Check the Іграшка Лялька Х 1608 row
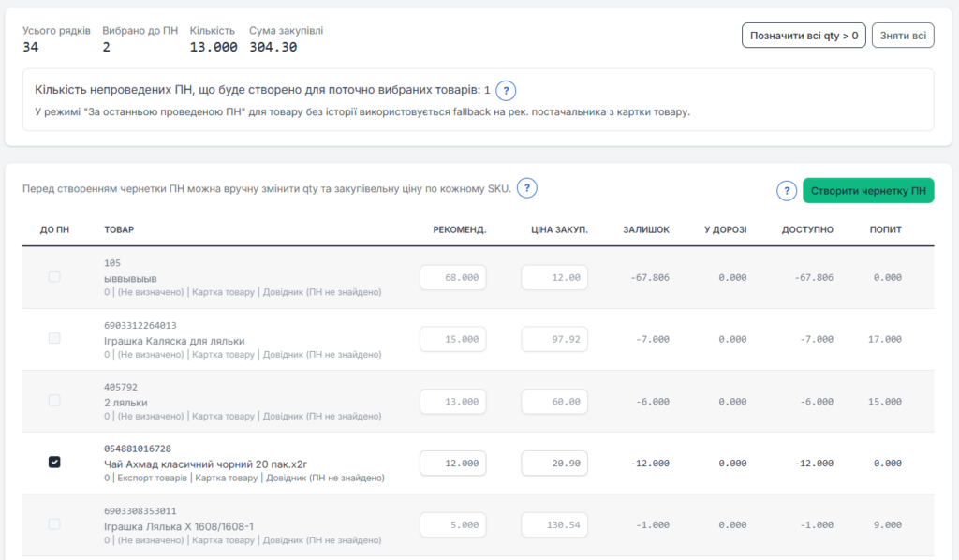 54,524
